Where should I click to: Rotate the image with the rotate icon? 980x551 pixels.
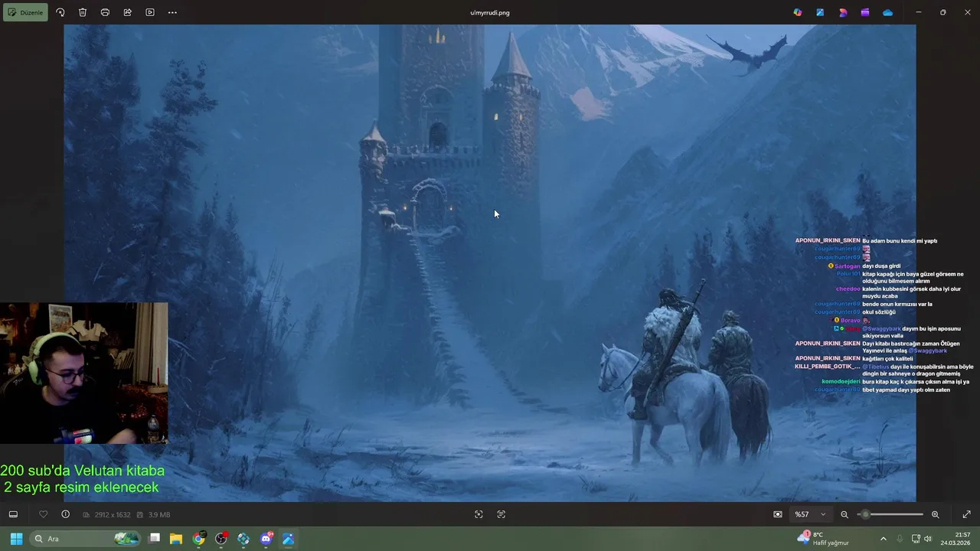click(x=60, y=12)
